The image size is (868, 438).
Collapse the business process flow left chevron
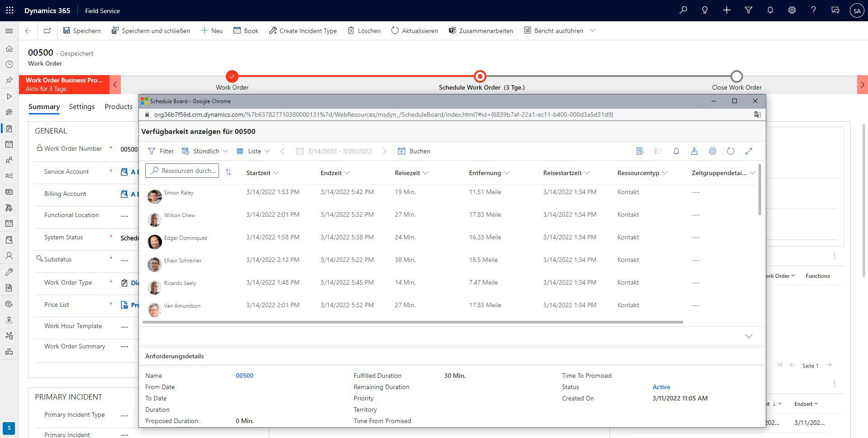(x=115, y=85)
